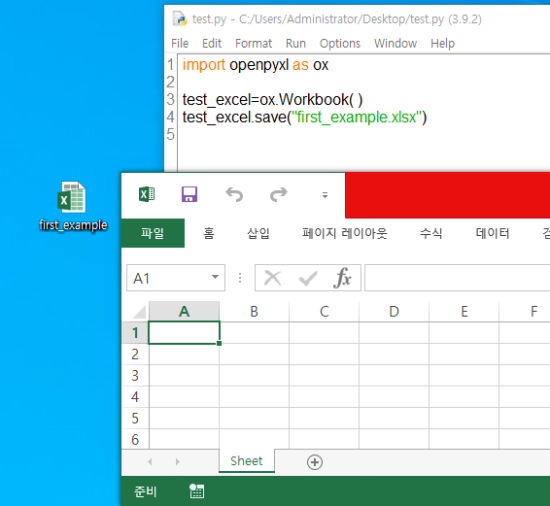
Task: Select column B header
Action: pos(254,311)
